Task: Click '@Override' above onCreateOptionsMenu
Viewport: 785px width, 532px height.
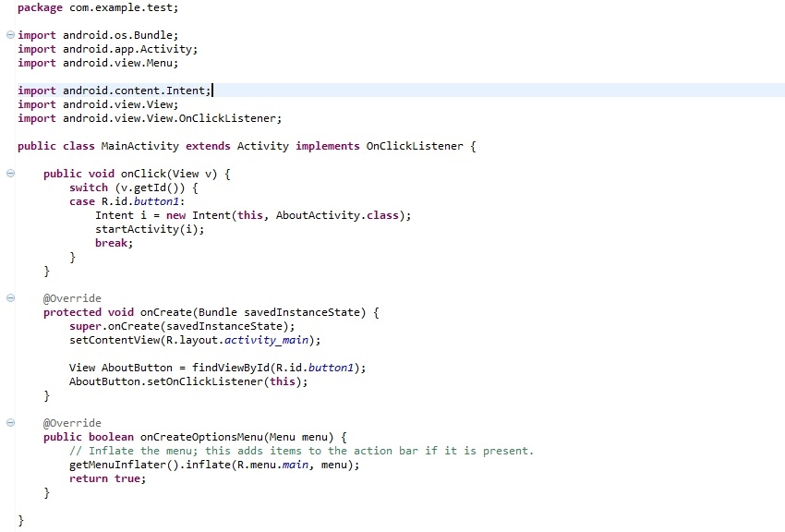Action: click(72, 423)
